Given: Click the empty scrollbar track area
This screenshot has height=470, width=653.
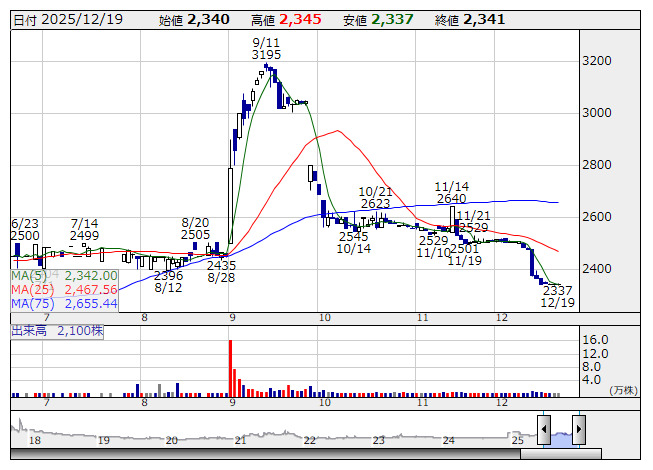Looking at the screenshot, I should (265, 454).
